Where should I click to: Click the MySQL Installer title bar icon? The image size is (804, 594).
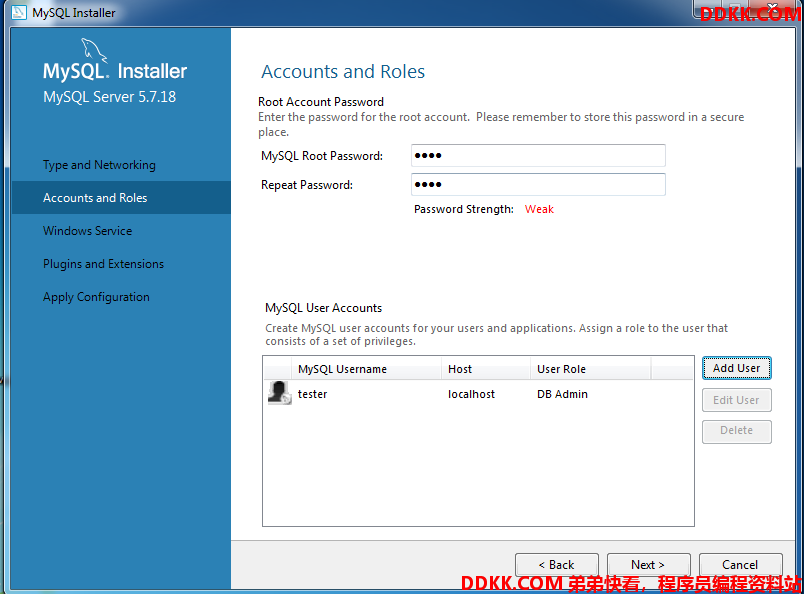[x=19, y=12]
